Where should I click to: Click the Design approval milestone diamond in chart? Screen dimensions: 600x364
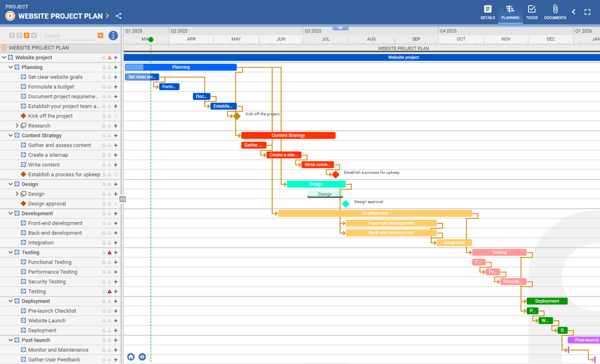tap(346, 204)
